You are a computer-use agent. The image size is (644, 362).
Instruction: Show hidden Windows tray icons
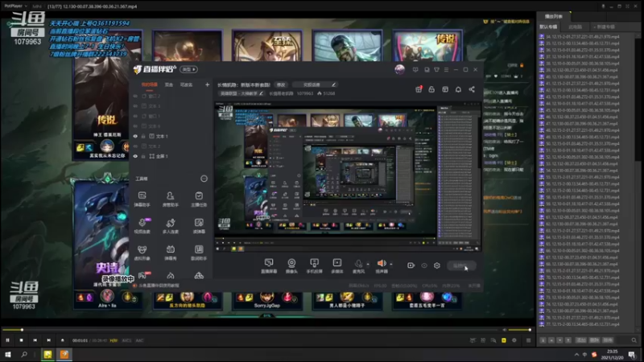click(576, 355)
